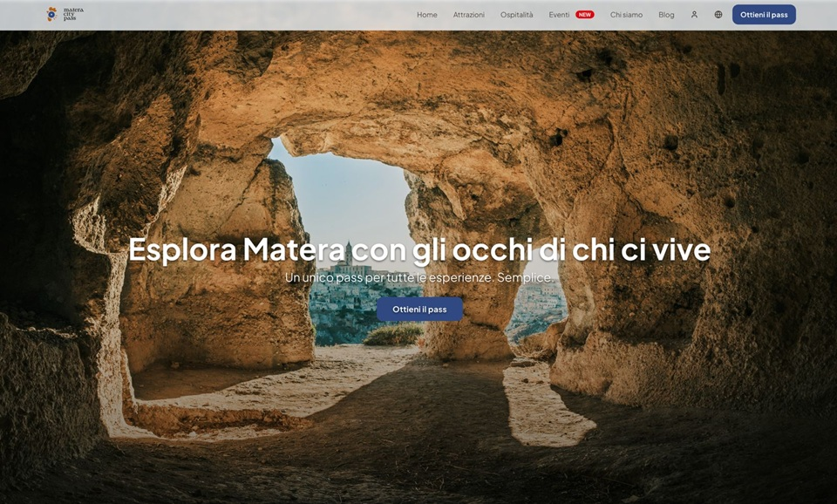
Task: Go to the Home menu item
Action: (426, 14)
